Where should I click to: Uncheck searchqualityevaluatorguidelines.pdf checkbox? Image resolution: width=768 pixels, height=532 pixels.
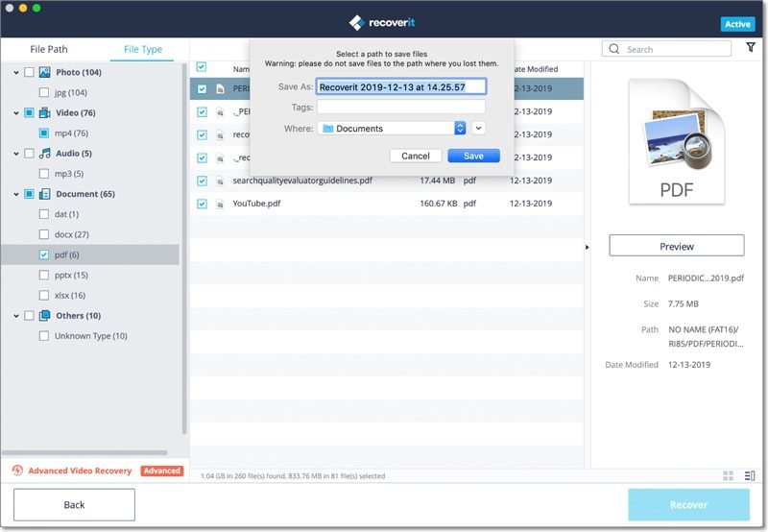coord(202,181)
